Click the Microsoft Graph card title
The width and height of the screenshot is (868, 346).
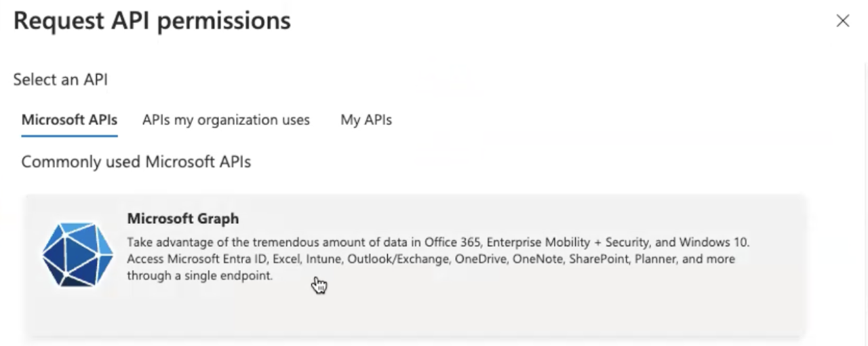(183, 218)
